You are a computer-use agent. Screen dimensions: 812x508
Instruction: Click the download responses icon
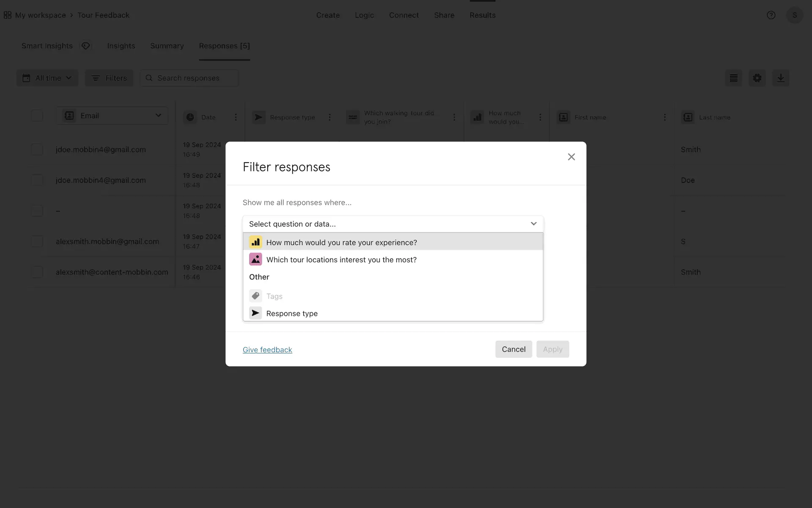(x=780, y=78)
